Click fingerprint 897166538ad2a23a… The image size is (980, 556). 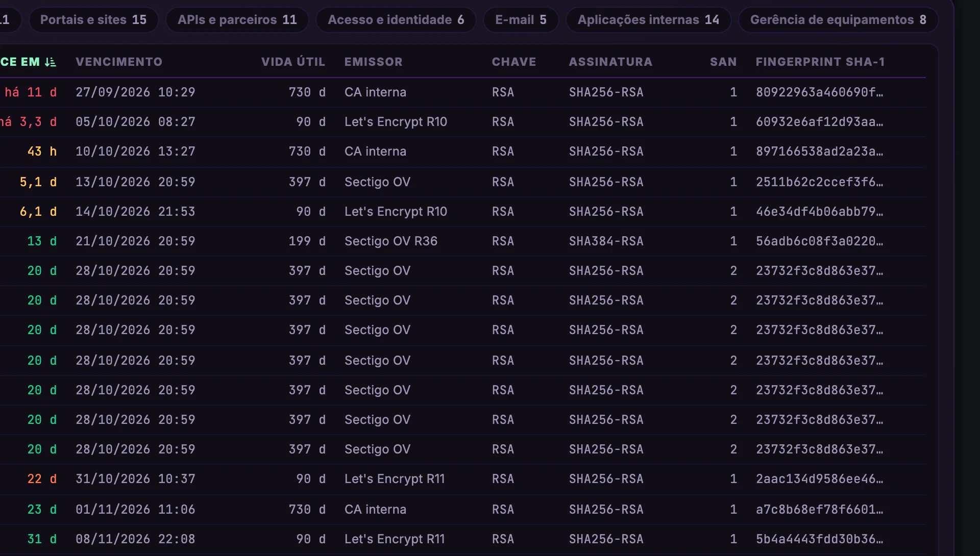(x=820, y=151)
